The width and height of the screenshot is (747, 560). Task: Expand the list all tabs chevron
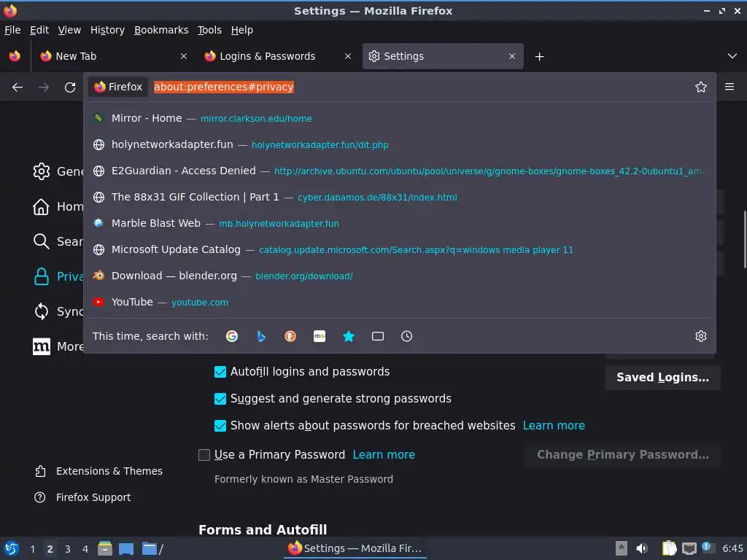tap(732, 56)
